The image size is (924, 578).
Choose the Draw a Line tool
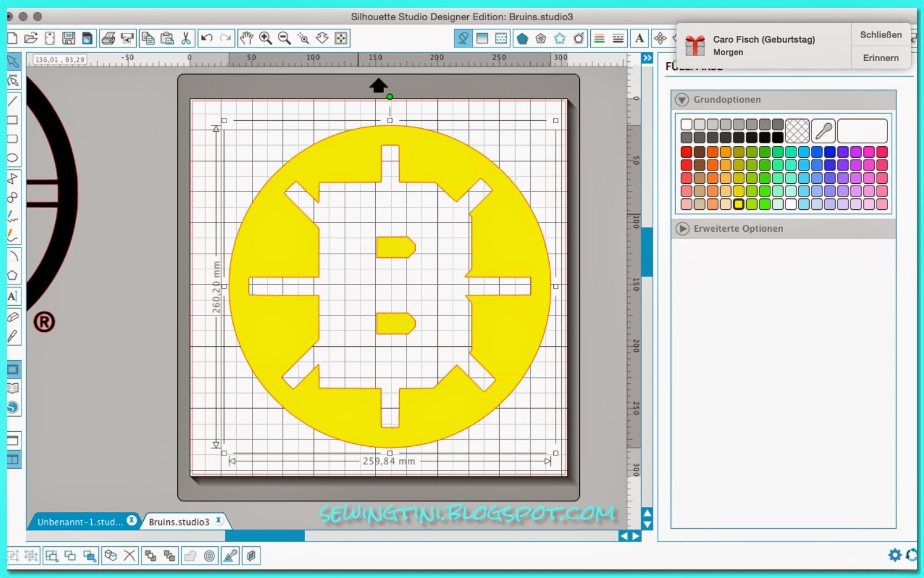click(13, 101)
